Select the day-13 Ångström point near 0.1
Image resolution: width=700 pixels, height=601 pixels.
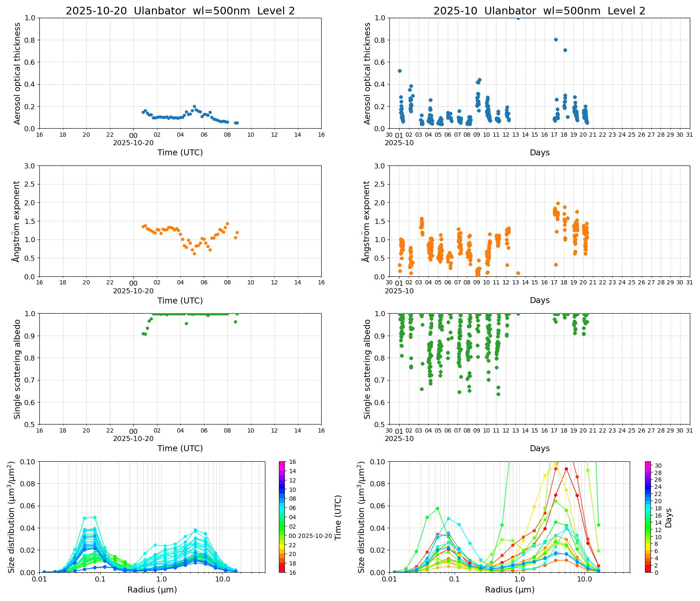coord(518,273)
